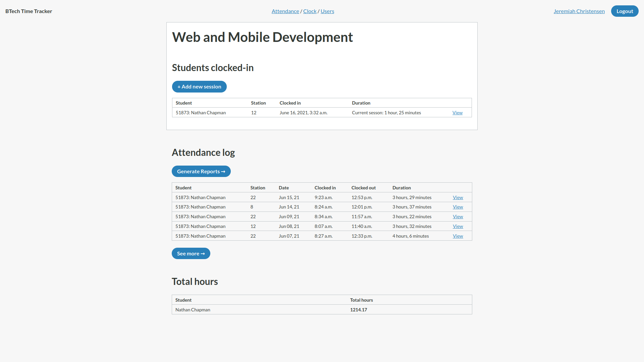This screenshot has width=644, height=362.
Task: View the Jun 09, 21 attendance entry
Action: (x=458, y=217)
